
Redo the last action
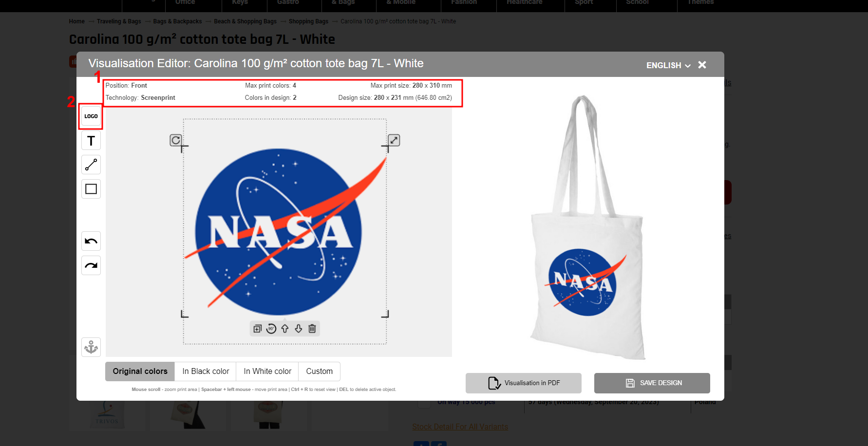pos(91,265)
